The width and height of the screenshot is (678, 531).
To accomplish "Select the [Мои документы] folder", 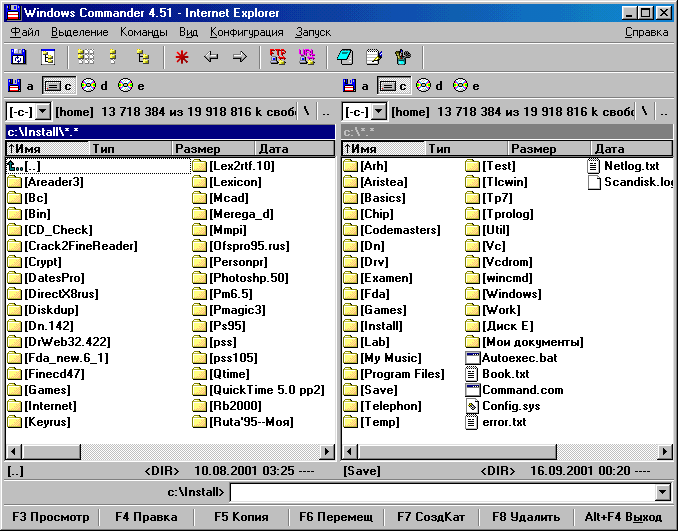I will 524,342.
